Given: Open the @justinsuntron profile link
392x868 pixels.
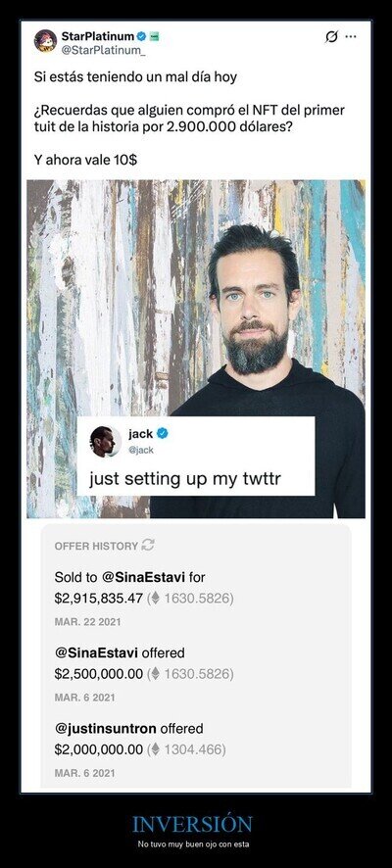Looking at the screenshot, I should [106, 729].
